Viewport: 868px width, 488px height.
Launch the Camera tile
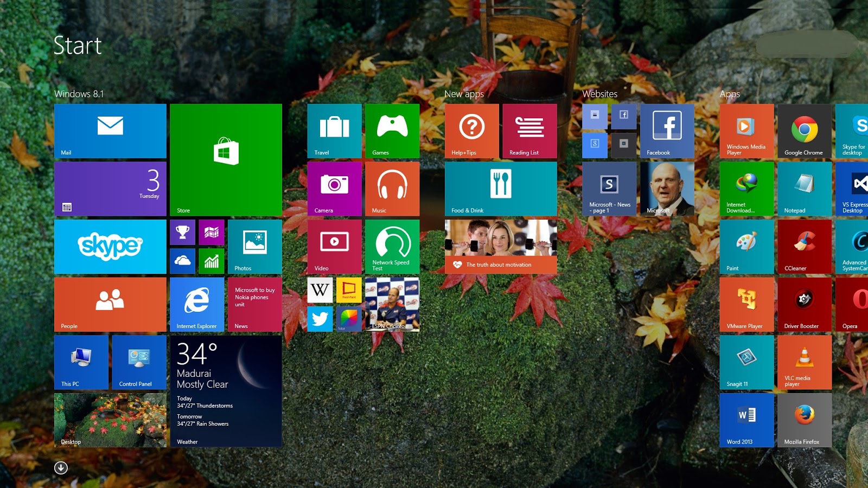(x=335, y=189)
